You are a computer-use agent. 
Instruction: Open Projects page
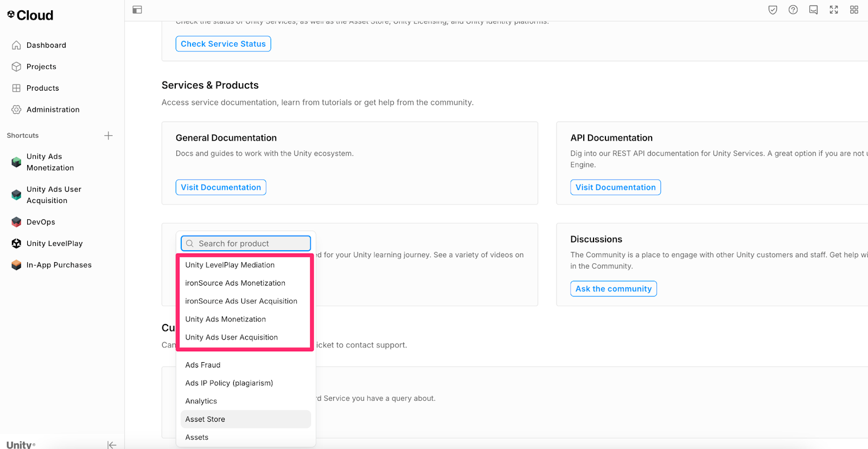pos(41,67)
